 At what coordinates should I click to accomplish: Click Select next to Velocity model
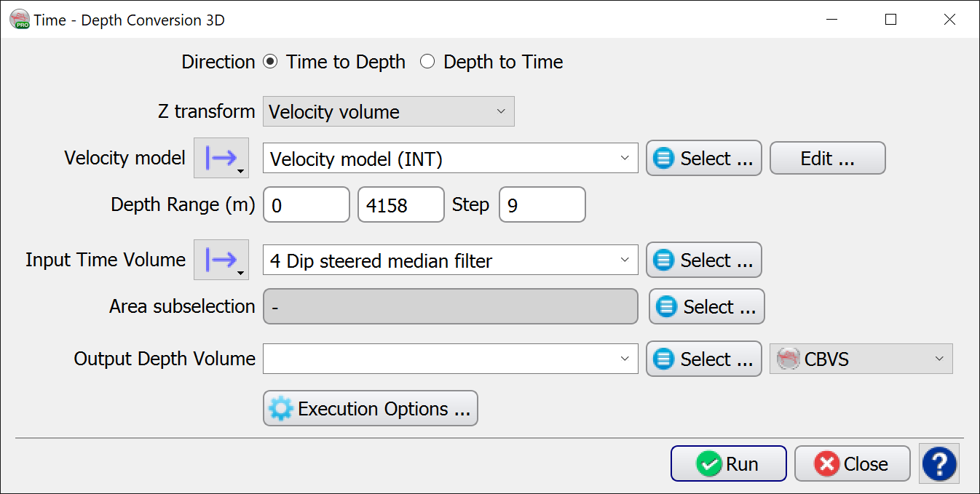click(703, 159)
